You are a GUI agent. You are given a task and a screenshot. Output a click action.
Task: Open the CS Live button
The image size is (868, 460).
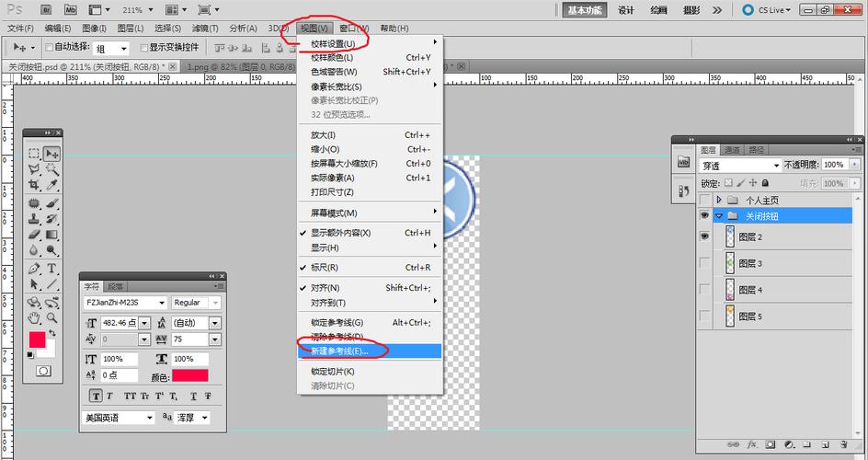(x=767, y=10)
